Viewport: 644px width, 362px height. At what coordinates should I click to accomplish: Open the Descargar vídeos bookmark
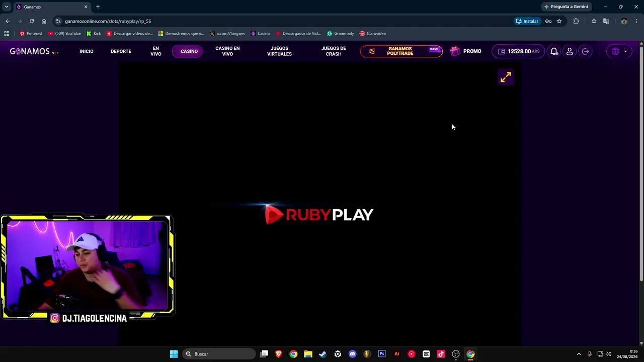click(129, 34)
